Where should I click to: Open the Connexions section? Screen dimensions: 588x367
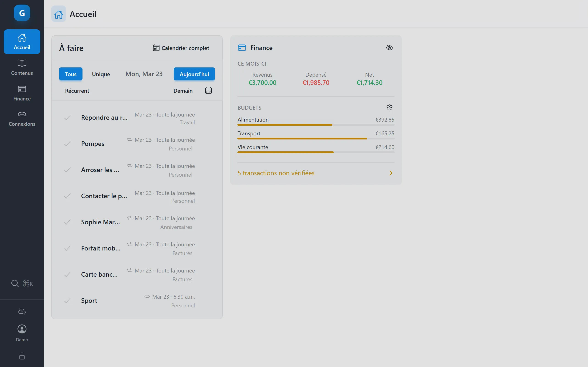click(x=22, y=118)
